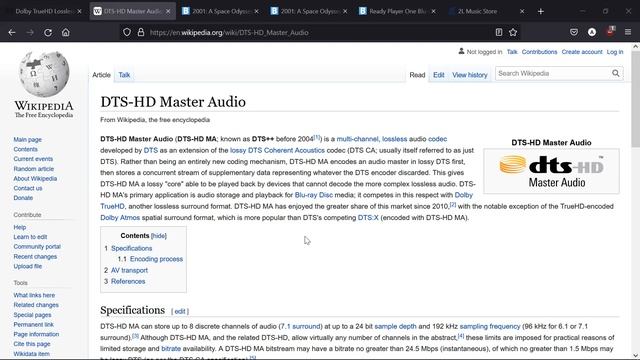This screenshot has height=360, width=640.
Task: Open citation footnote 2 in intro
Action: (453, 204)
